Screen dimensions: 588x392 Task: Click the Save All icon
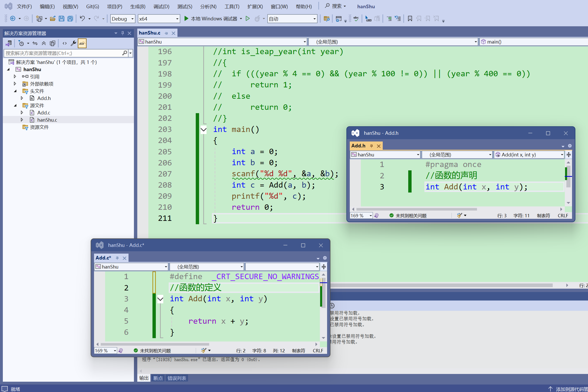tap(70, 19)
